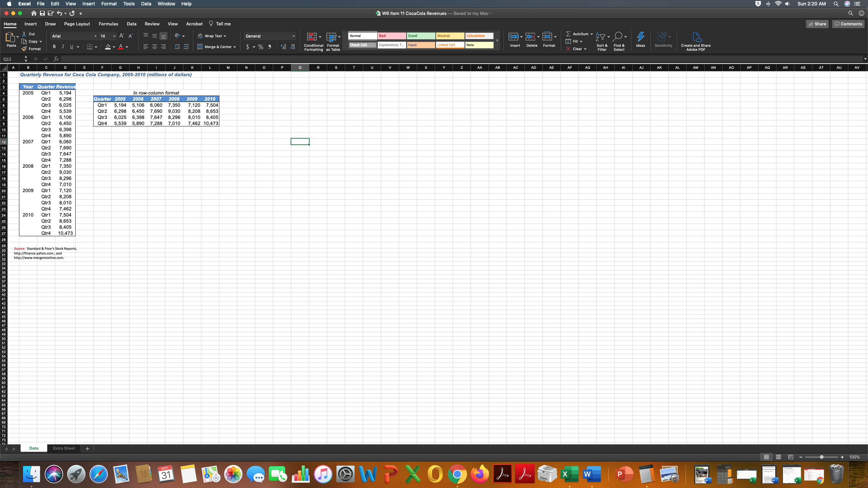This screenshot has height=488, width=868.
Task: Switch to the Formulas ribbon tab
Action: point(108,24)
